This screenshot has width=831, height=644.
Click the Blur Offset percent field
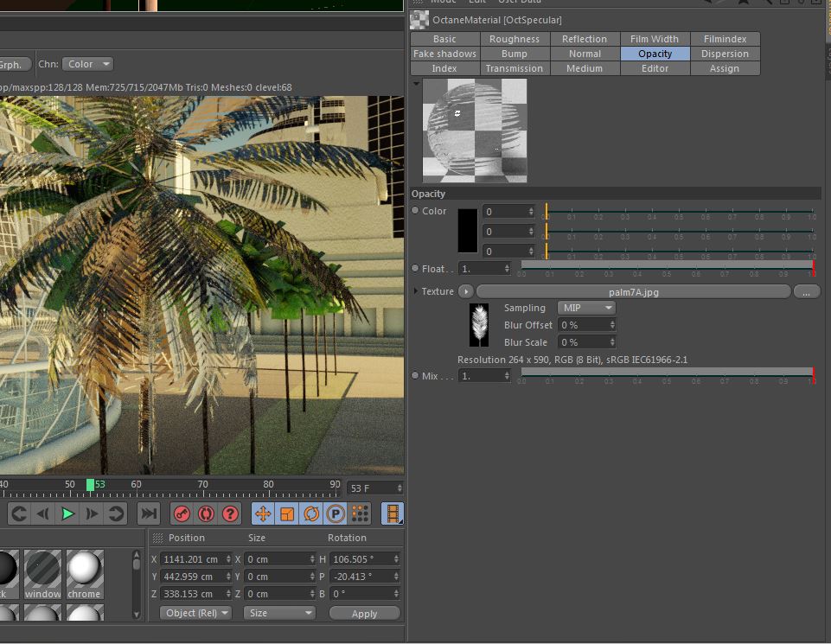586,325
